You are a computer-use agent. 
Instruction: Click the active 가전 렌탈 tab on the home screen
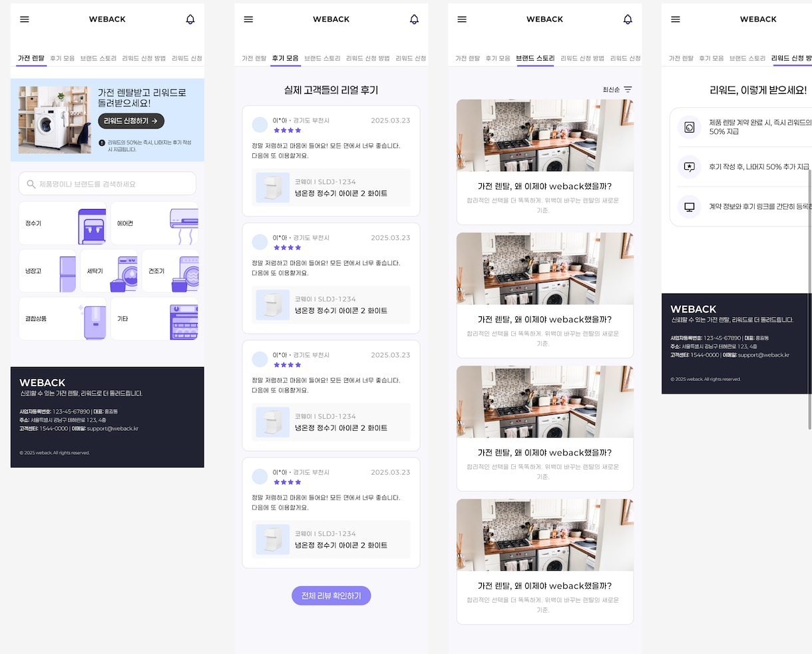[x=31, y=59]
